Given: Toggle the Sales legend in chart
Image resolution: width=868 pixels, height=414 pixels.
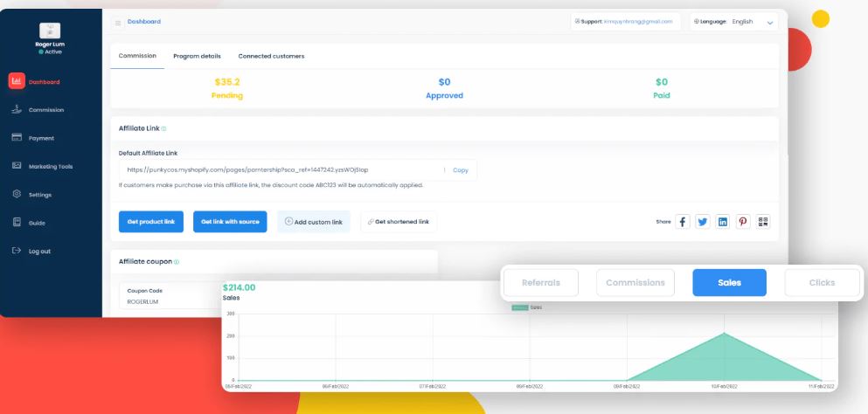Looking at the screenshot, I should pyautogui.click(x=527, y=307).
